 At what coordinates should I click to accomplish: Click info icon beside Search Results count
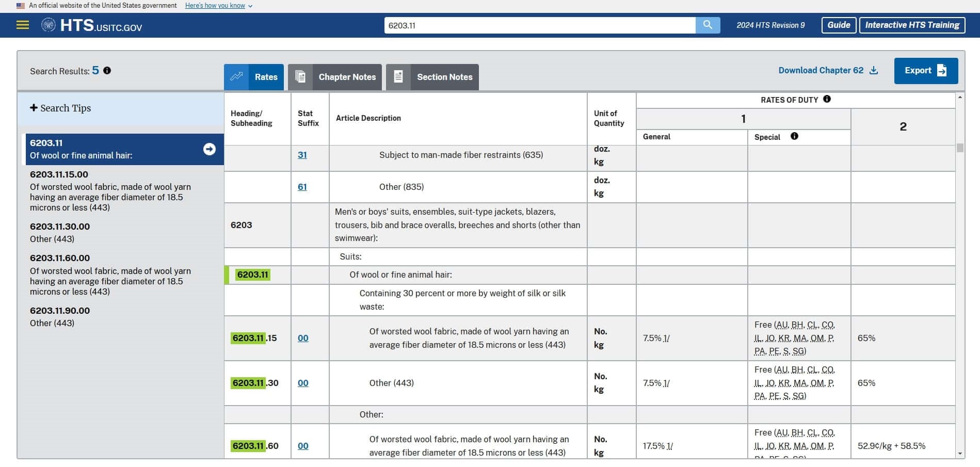107,71
